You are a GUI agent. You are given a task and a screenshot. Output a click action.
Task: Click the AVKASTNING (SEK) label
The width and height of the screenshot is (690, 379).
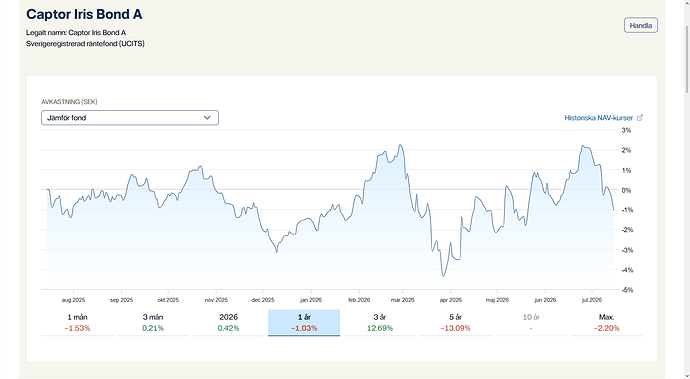[x=69, y=102]
